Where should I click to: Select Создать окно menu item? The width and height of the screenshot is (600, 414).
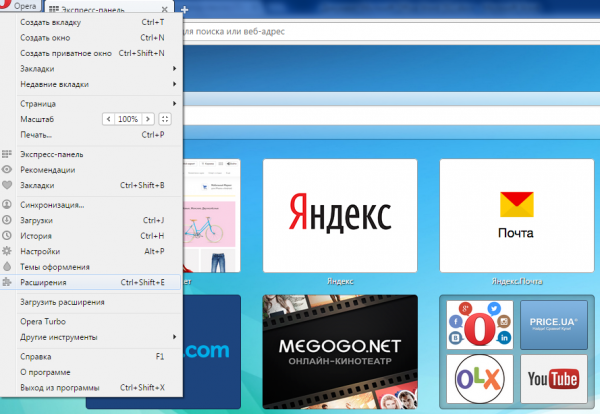pos(91,37)
